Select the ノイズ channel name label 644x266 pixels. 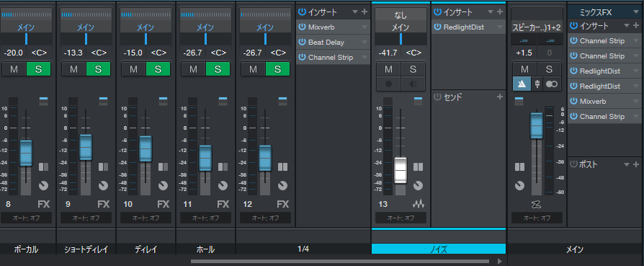[x=439, y=249]
